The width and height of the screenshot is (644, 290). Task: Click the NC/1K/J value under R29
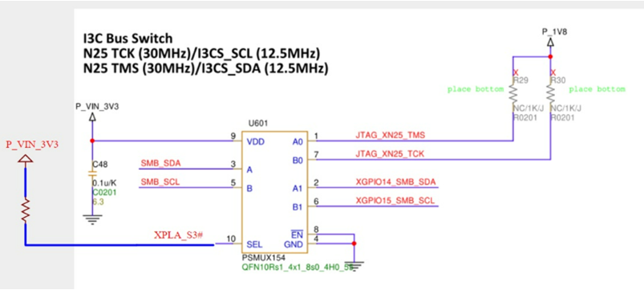click(529, 108)
